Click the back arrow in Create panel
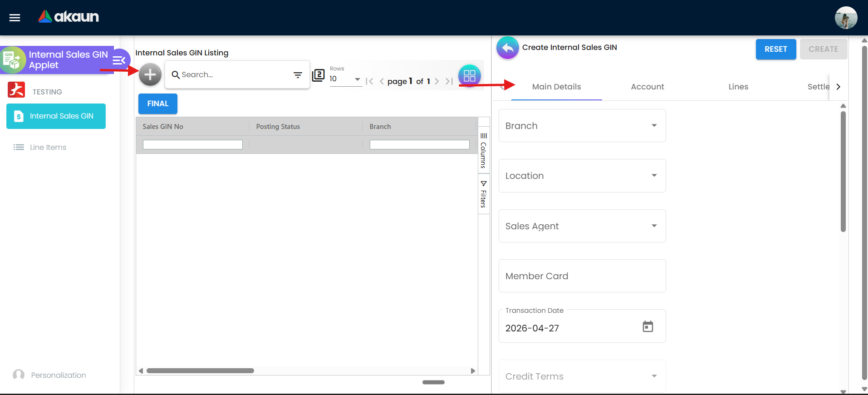This screenshot has height=395, width=868. pos(508,48)
